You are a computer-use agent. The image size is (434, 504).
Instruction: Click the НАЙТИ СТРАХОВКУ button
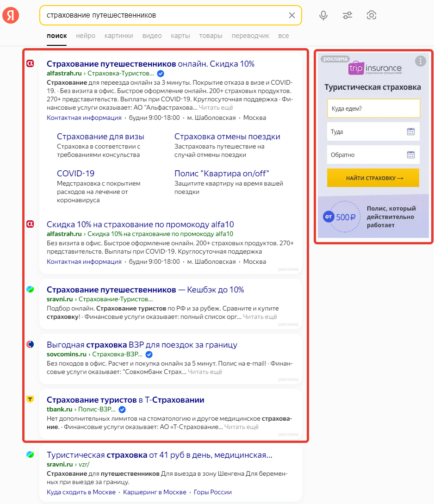(x=373, y=178)
